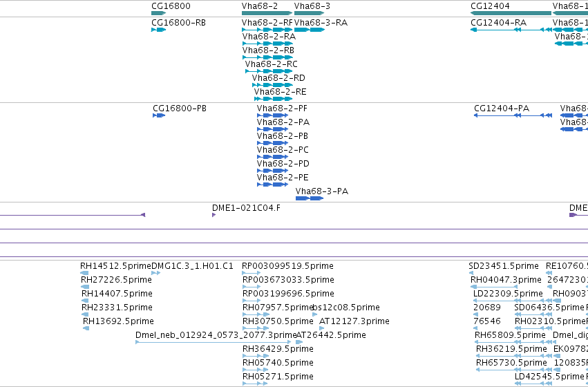Select transcript CG16800-RB label
Viewport: 588px width, 387px height.
pos(178,23)
